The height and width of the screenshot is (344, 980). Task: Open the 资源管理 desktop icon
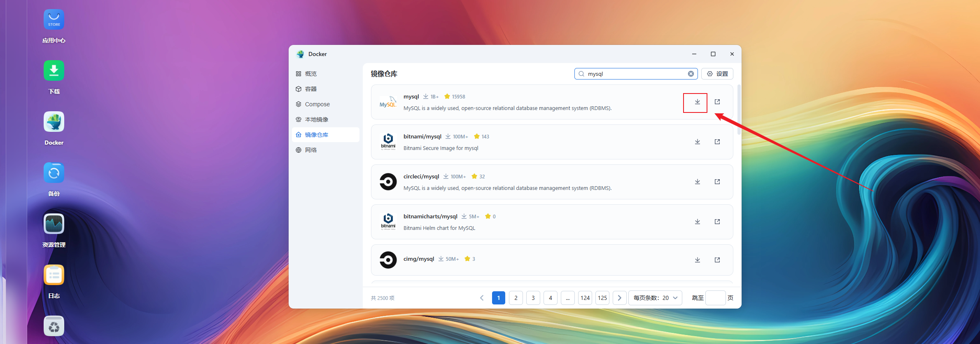(x=54, y=224)
